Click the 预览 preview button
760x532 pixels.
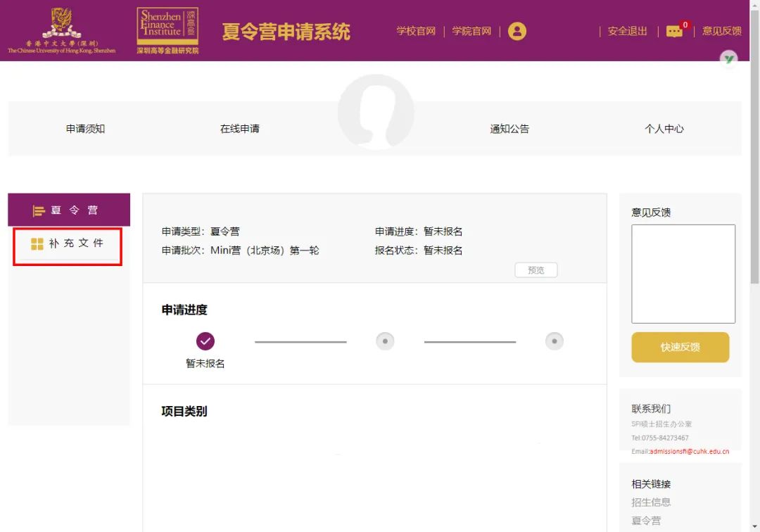(x=536, y=270)
